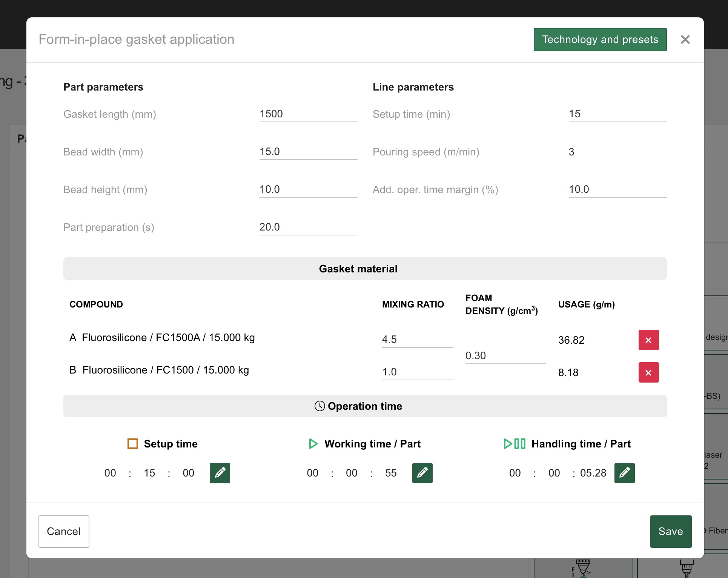
Task: Cancel the dialog changes
Action: 64,531
